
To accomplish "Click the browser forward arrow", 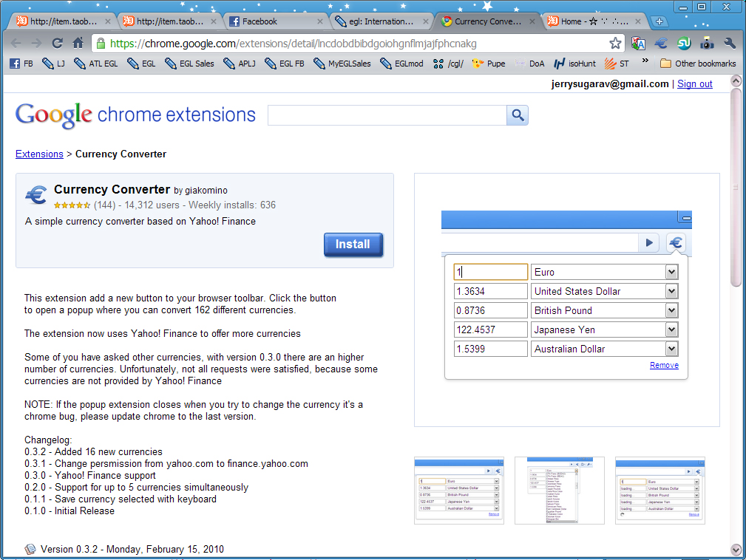I will tap(36, 44).
